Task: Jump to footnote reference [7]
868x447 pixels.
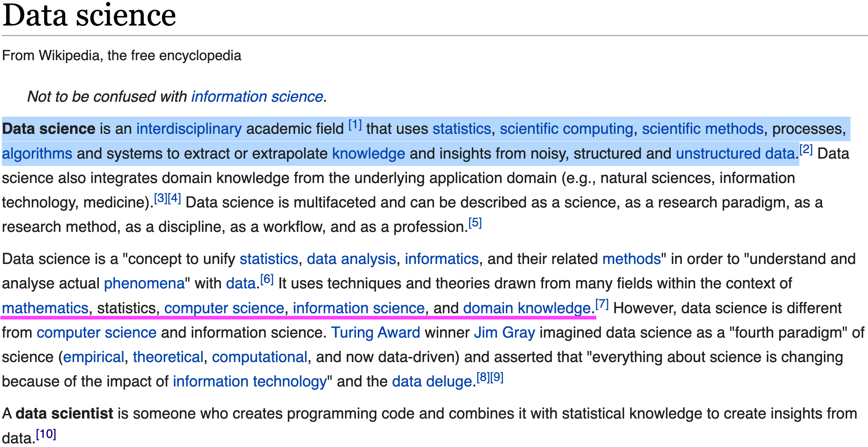Action: click(x=602, y=304)
